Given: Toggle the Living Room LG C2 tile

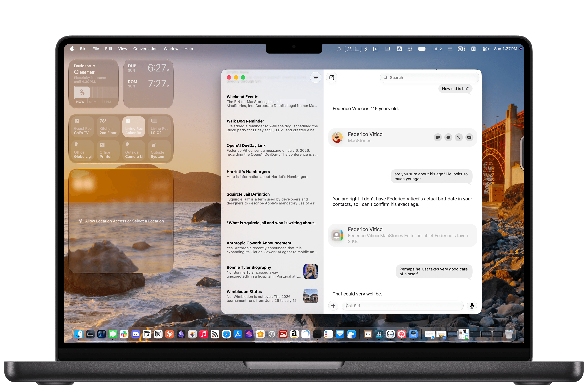Looking at the screenshot, I should tap(159, 127).
